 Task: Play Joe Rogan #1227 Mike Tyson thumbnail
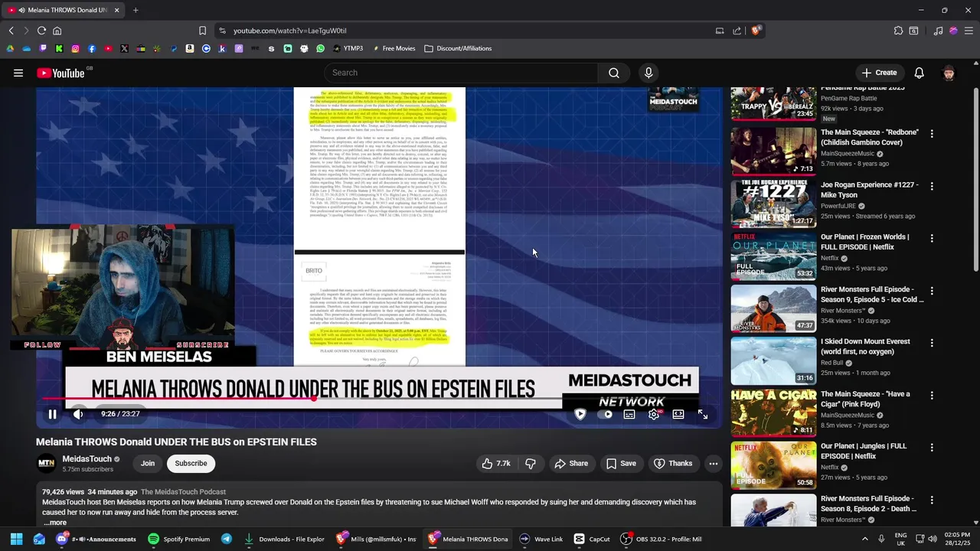click(x=773, y=204)
